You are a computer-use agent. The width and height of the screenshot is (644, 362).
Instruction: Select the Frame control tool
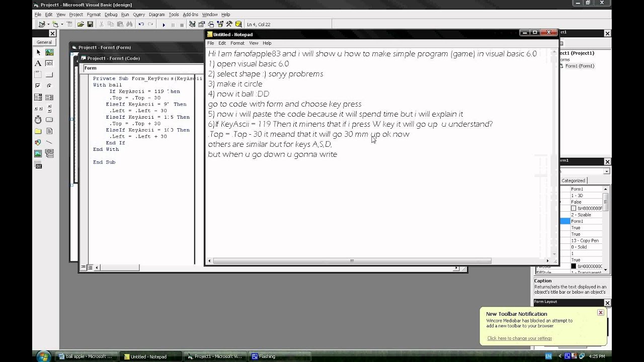pos(38,74)
